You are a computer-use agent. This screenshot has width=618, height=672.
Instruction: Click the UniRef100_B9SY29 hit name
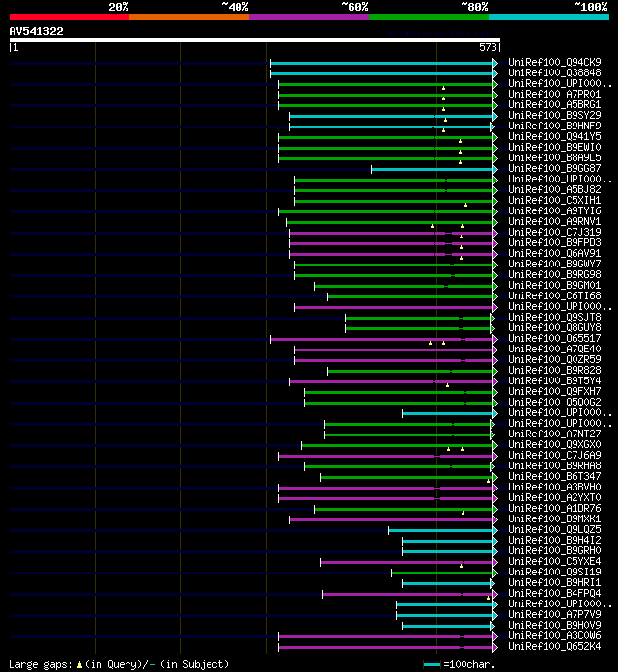coord(554,115)
